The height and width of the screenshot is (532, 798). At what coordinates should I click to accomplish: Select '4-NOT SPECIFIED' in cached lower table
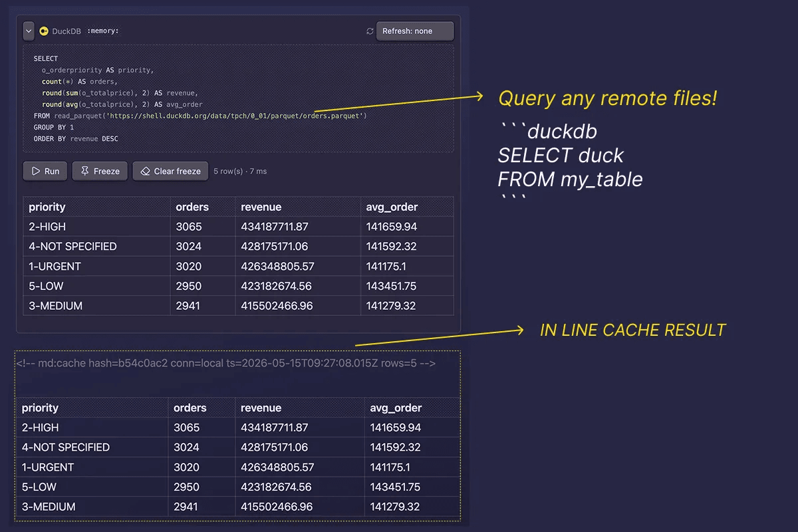(65, 447)
